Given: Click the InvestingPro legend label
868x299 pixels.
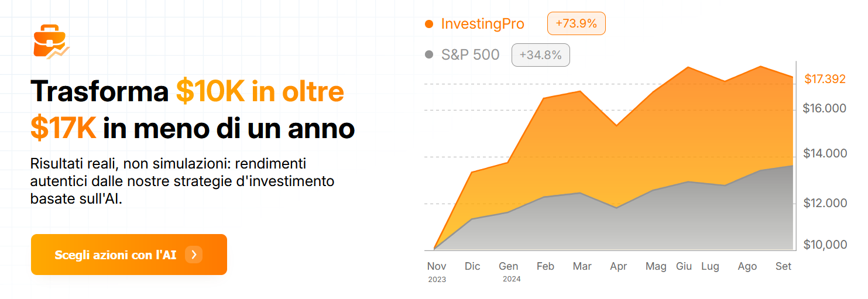Looking at the screenshot, I should point(483,24).
